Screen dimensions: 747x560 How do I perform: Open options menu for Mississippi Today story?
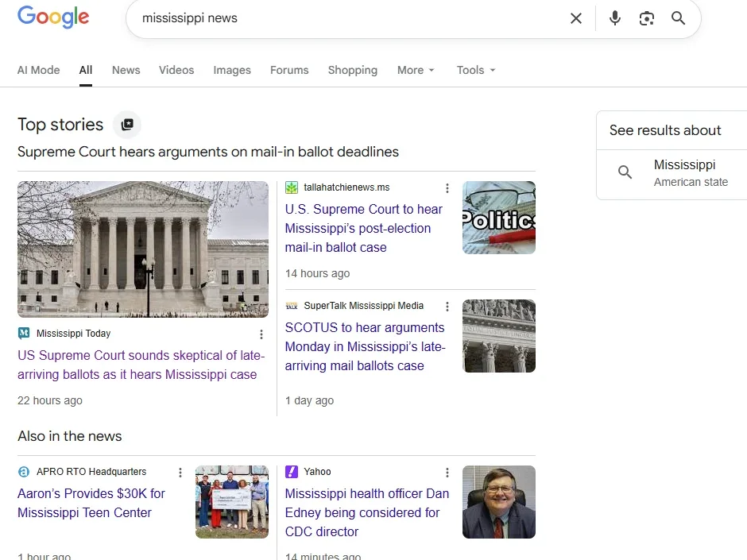[x=261, y=334]
